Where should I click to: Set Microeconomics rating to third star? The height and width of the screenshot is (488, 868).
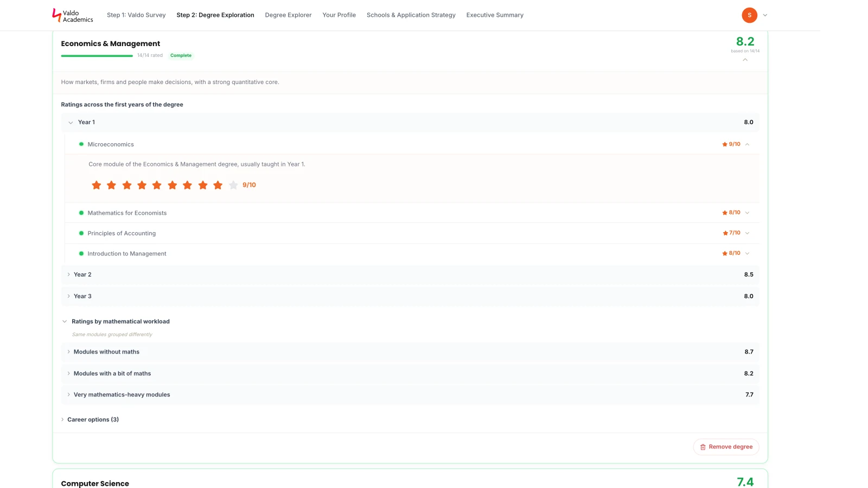click(x=127, y=185)
